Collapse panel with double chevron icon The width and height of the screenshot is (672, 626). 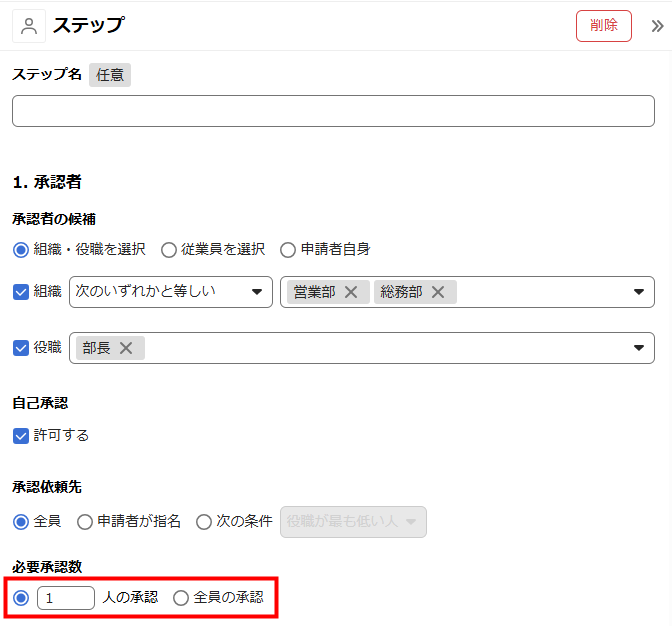click(x=657, y=26)
